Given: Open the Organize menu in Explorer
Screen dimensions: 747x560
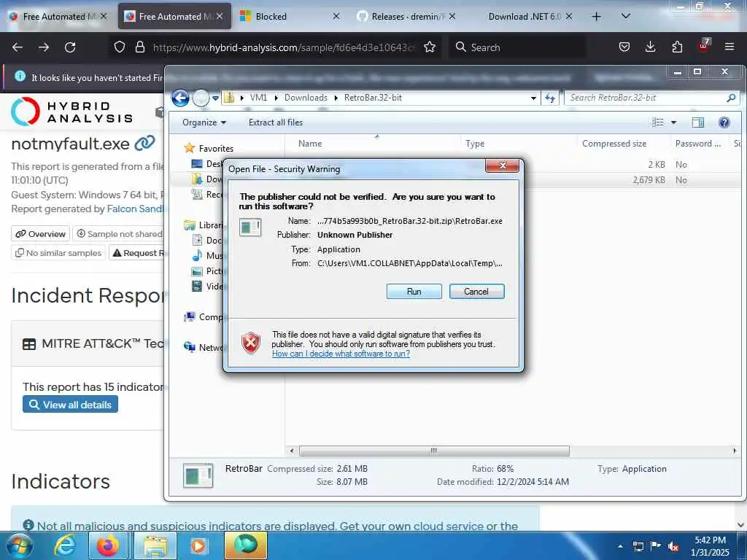Looking at the screenshot, I should click(204, 122).
